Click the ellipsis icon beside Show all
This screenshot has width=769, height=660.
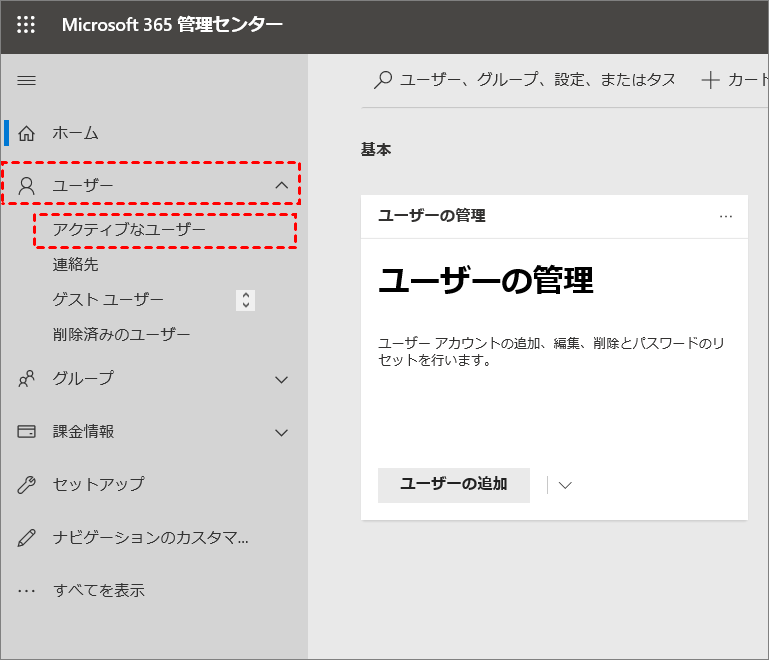pyautogui.click(x=26, y=591)
